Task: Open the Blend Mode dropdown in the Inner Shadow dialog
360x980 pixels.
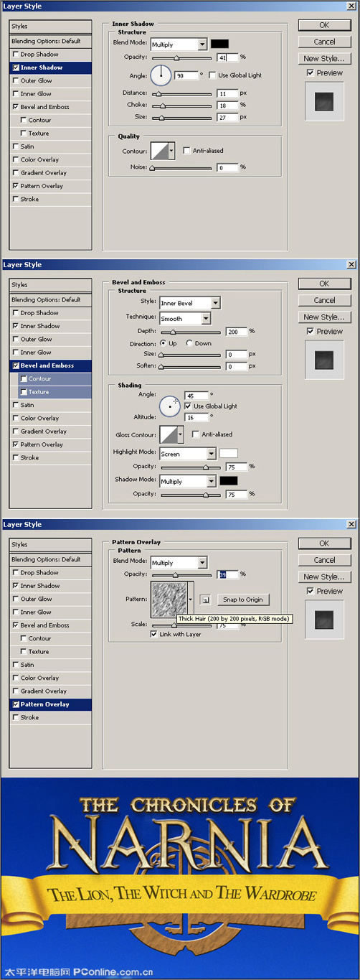Action: point(179,45)
